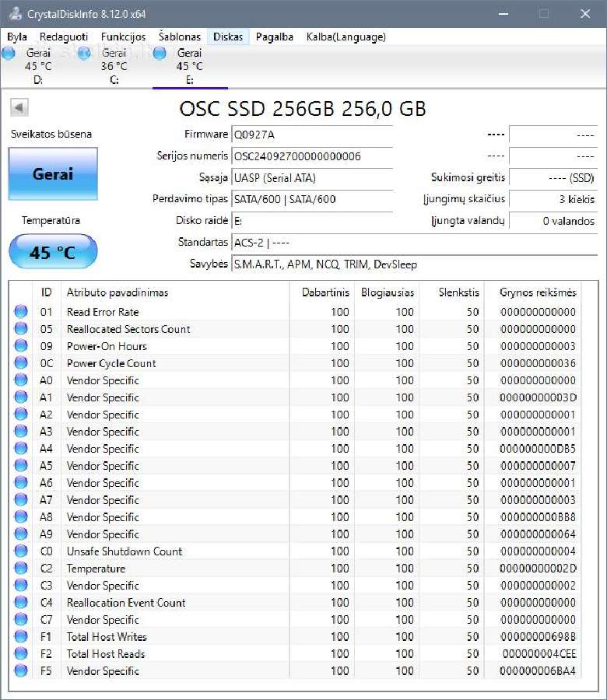Click the status icon of Power-On Hours row
Viewport: 607px width, 700px height.
pos(21,345)
